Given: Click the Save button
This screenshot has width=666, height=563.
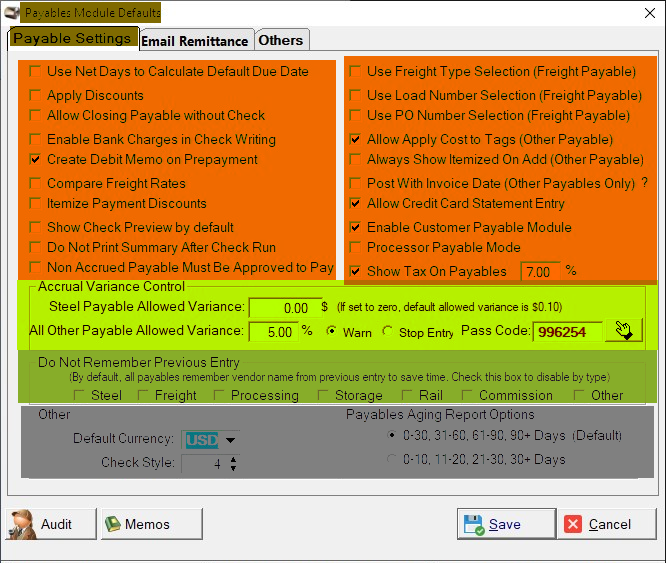Looking at the screenshot, I should click(506, 524).
